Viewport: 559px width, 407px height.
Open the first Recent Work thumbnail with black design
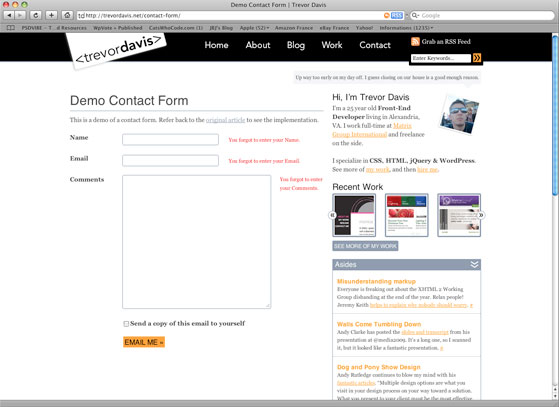coord(354,215)
